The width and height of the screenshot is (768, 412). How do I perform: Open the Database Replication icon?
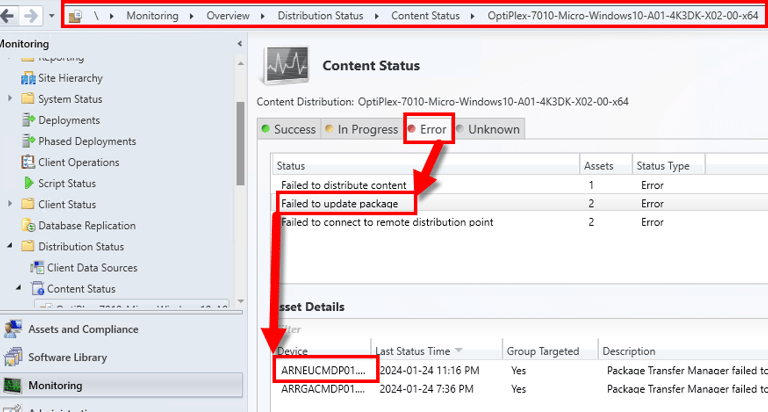tap(28, 225)
